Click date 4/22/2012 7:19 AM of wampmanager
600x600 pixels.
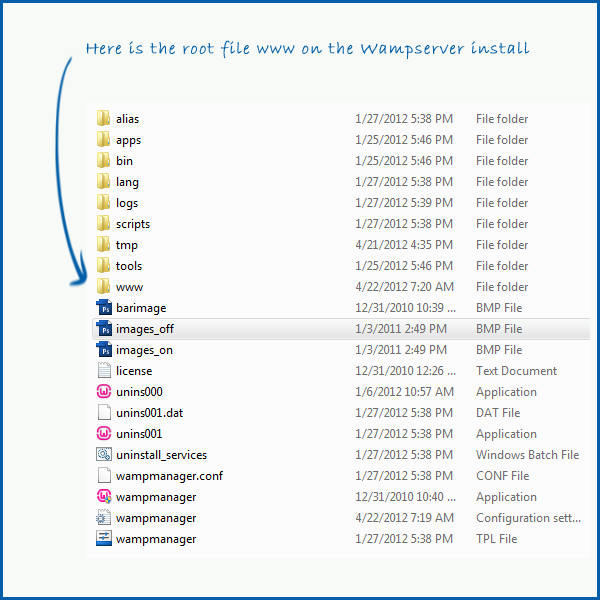[404, 518]
